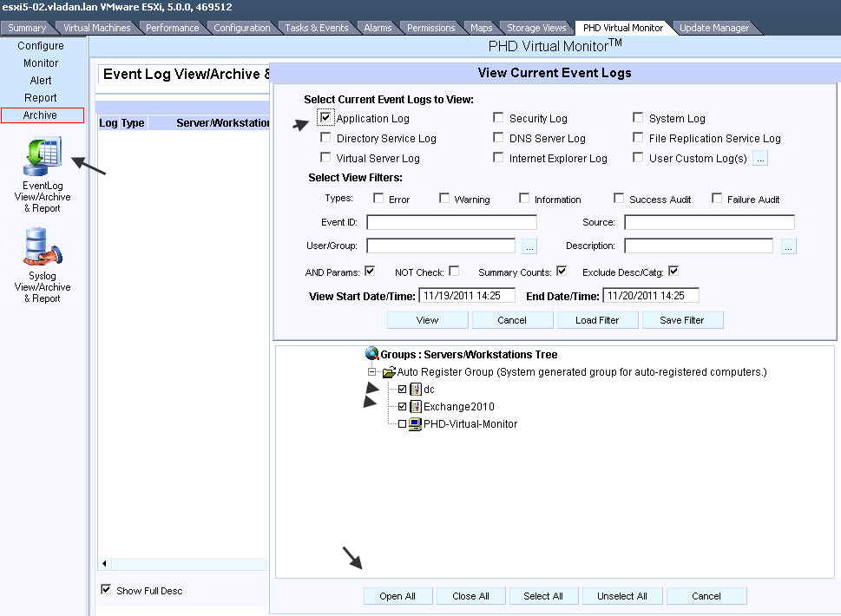Open the Performance tab
This screenshot has width=841, height=616.
point(172,28)
